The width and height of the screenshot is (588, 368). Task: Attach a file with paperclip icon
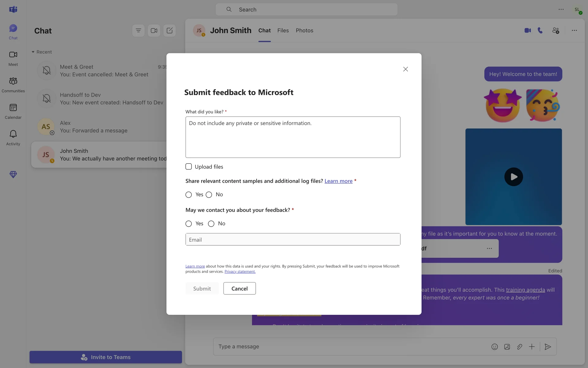(519, 347)
